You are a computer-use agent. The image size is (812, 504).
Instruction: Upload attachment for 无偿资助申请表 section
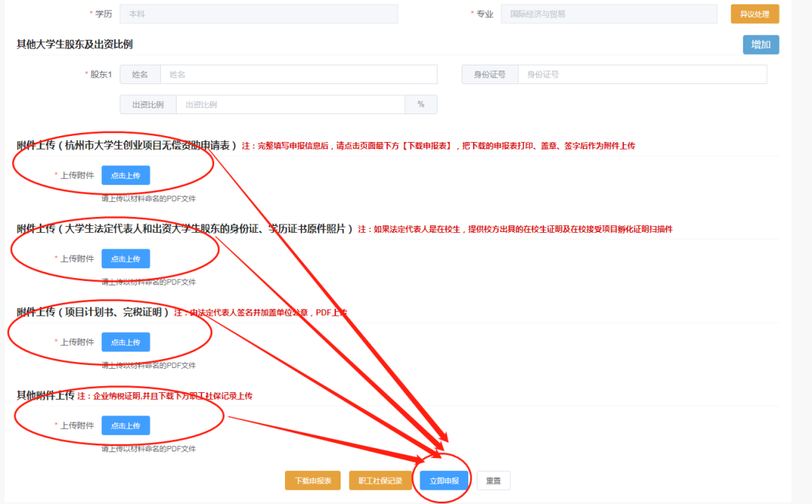[x=126, y=176]
